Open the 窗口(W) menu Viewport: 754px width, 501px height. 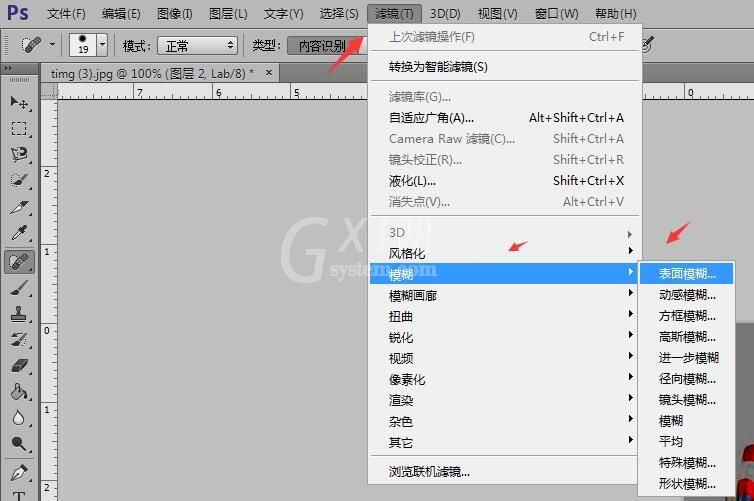[557, 13]
